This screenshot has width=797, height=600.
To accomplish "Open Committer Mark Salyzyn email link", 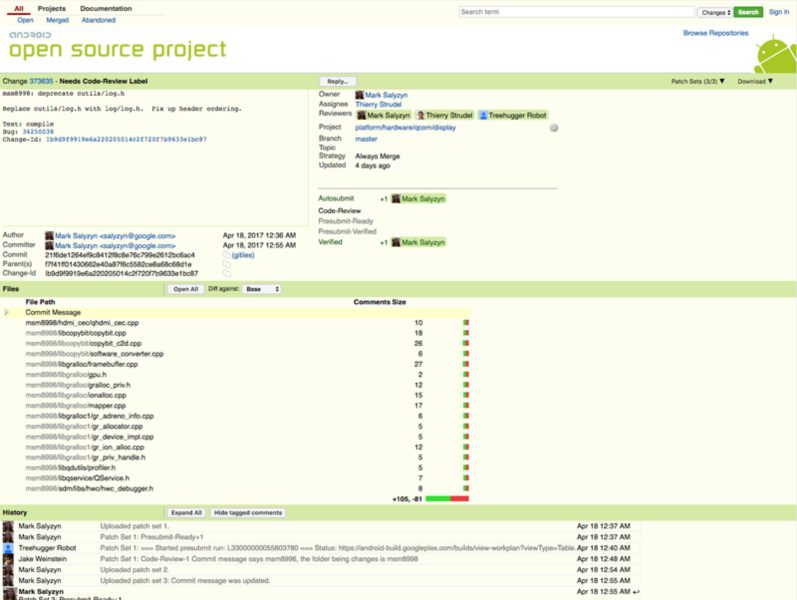I will [x=115, y=246].
